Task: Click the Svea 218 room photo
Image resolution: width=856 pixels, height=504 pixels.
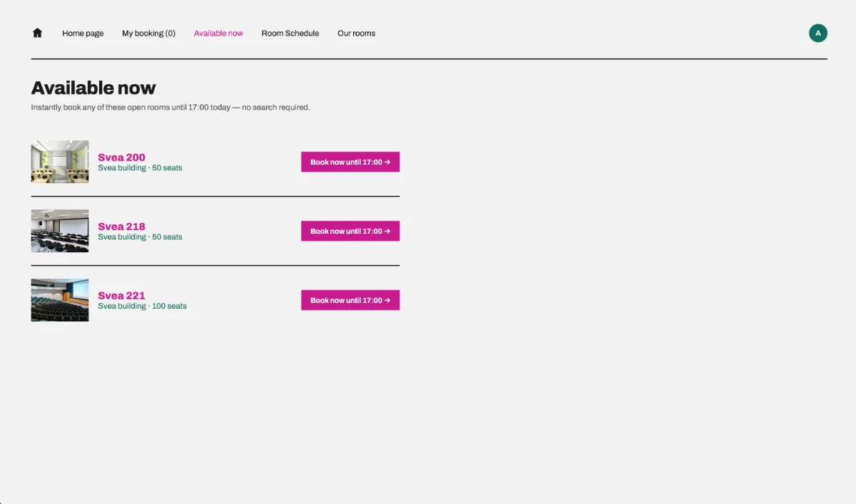Action: [60, 231]
